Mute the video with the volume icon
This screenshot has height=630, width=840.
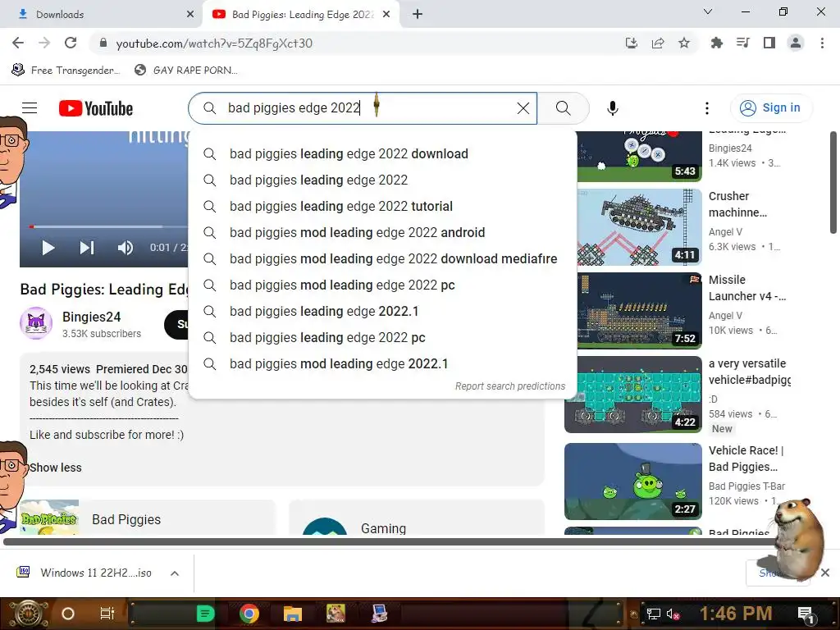pyautogui.click(x=126, y=248)
